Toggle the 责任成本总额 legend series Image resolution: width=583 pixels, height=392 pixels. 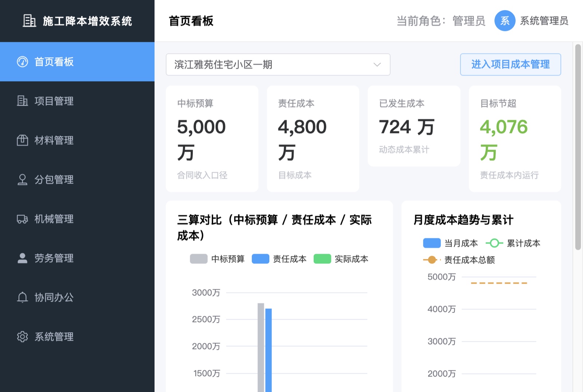[459, 260]
